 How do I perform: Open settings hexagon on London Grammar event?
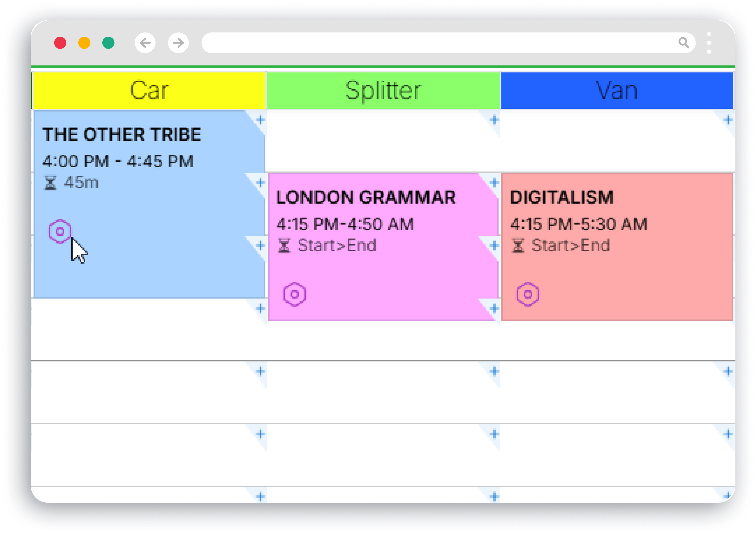(x=295, y=294)
